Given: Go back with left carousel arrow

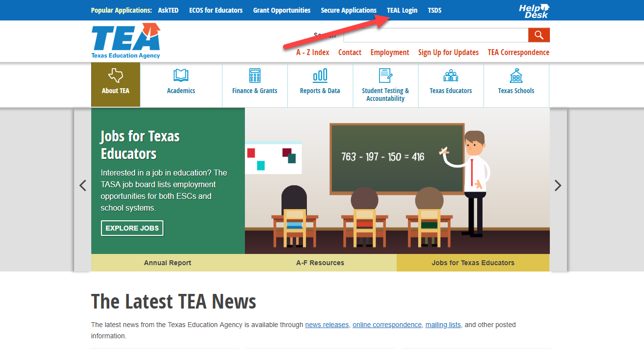Looking at the screenshot, I should pyautogui.click(x=82, y=185).
